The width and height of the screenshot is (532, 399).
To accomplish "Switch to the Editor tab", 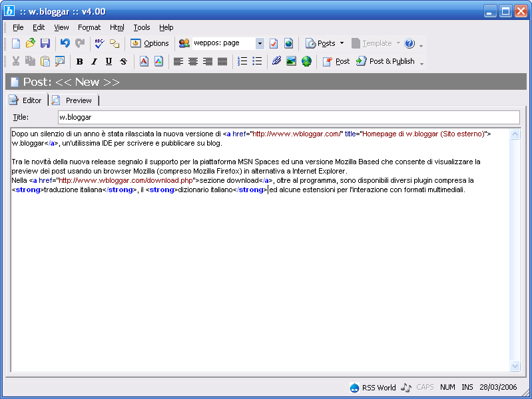I will pos(27,100).
